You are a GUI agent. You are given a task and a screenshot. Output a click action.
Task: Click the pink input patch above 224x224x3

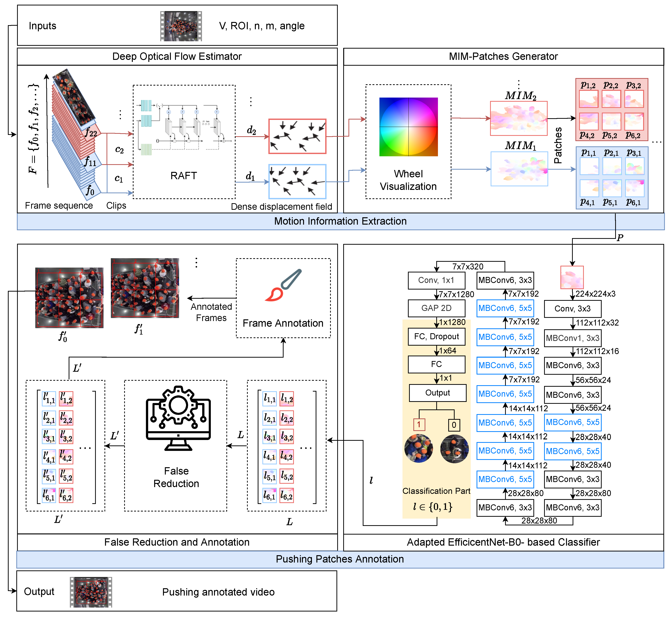click(x=572, y=277)
